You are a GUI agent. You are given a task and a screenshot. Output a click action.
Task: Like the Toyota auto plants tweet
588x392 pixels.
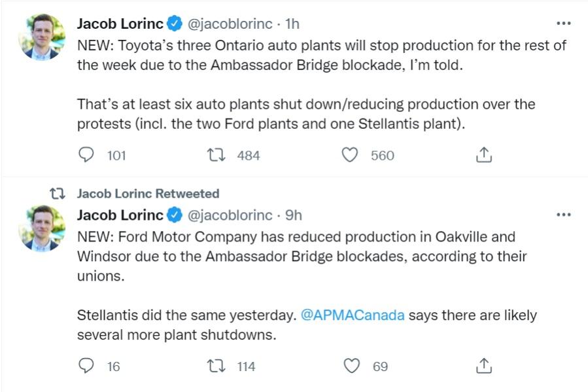coord(351,155)
